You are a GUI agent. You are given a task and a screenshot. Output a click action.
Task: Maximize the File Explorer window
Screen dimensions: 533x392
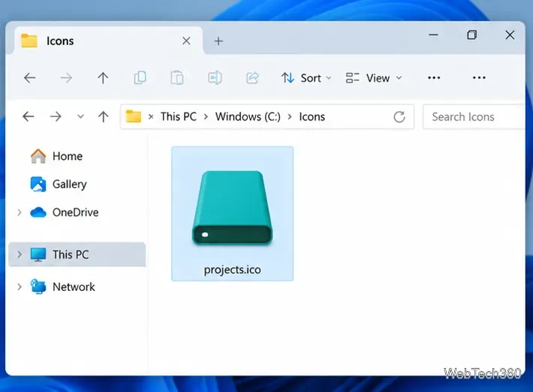tap(471, 35)
